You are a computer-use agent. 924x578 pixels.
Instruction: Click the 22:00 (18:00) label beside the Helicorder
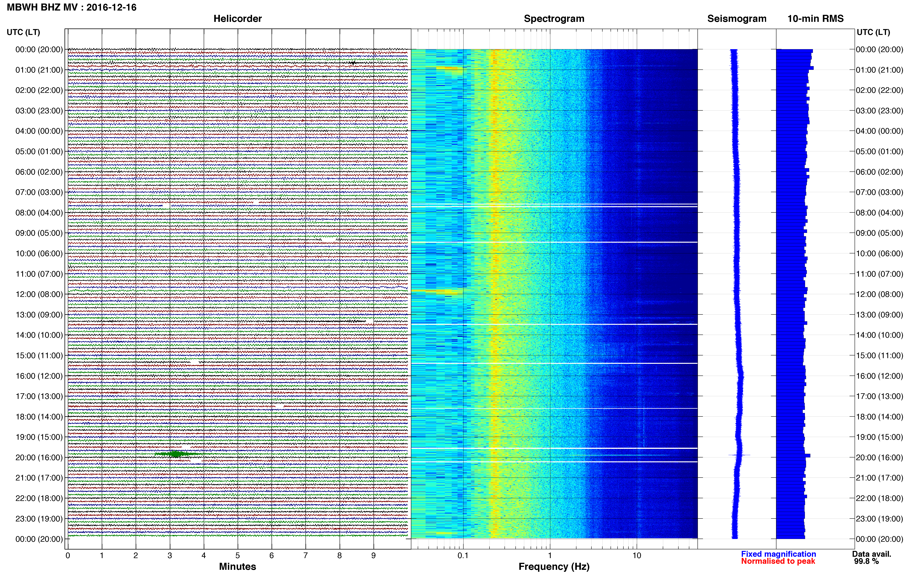click(x=39, y=498)
